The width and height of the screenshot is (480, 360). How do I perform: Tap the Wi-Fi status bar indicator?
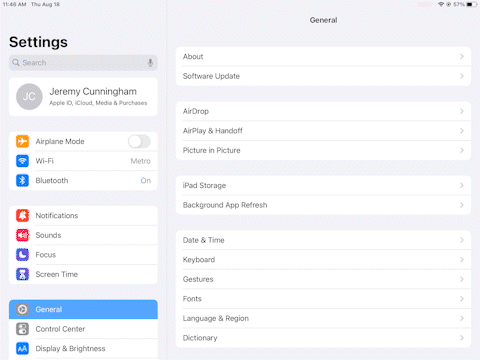point(441,4)
